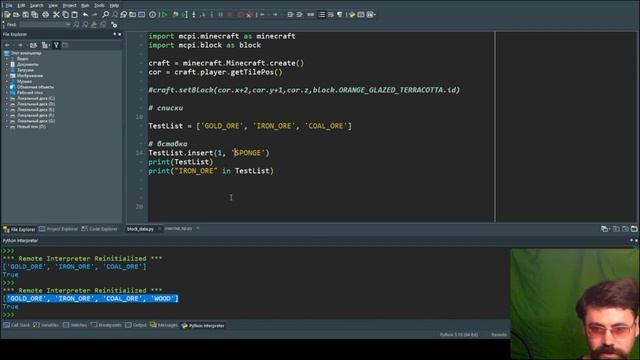Close the File Explorer panel

tap(120, 34)
